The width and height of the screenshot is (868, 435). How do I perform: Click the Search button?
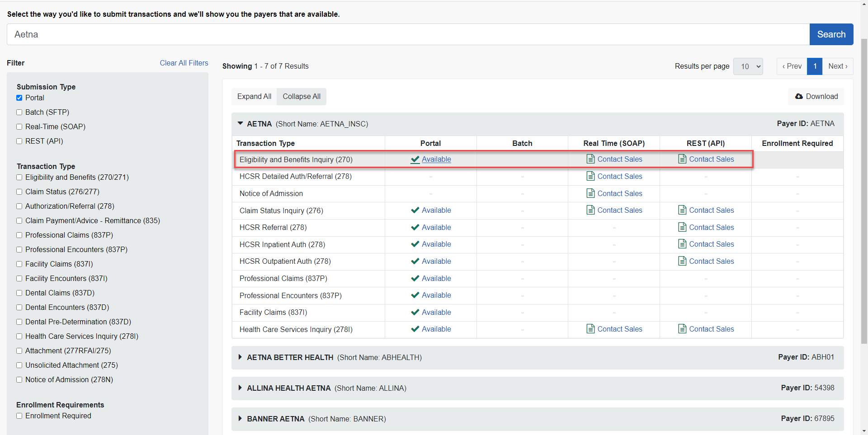[x=831, y=34]
